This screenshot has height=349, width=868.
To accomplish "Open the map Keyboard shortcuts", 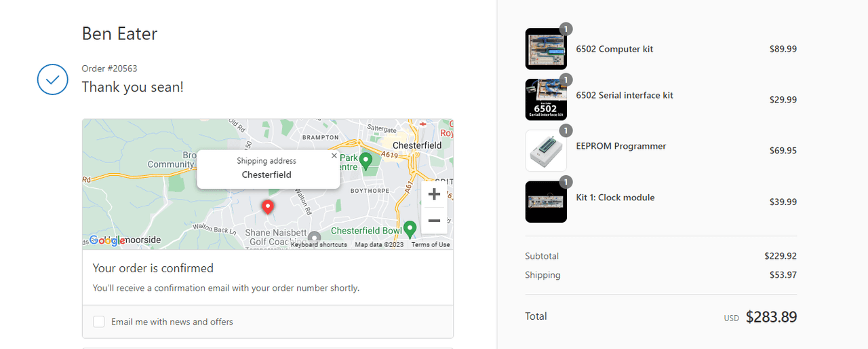I will 319,244.
